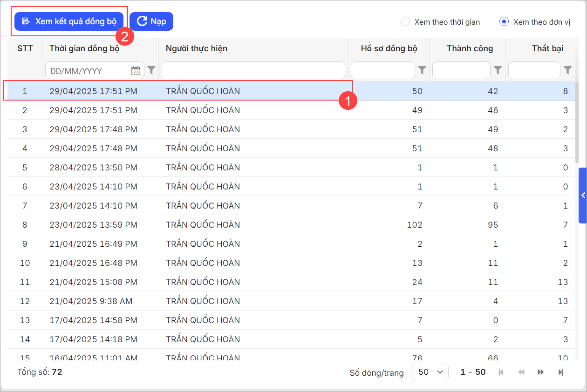Click calendar icon in date filter
Screen dimensions: 587x392
coord(136,71)
